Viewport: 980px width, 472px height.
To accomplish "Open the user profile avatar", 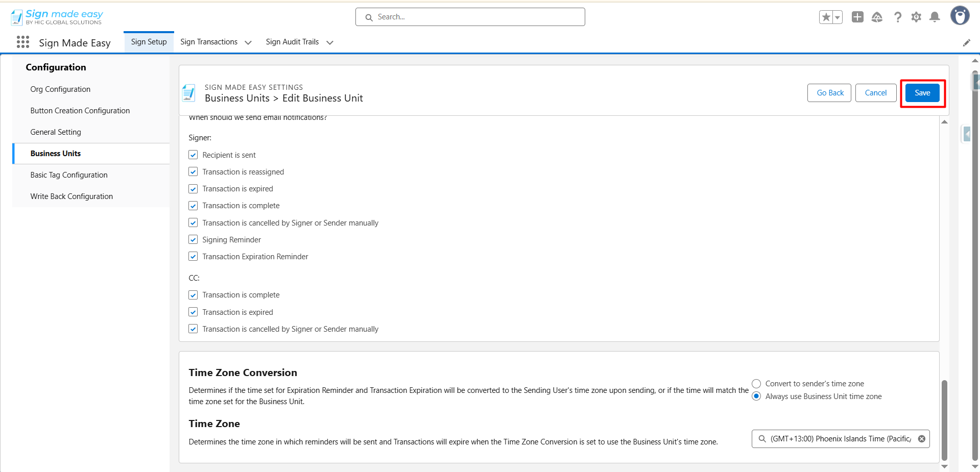I will tap(960, 16).
